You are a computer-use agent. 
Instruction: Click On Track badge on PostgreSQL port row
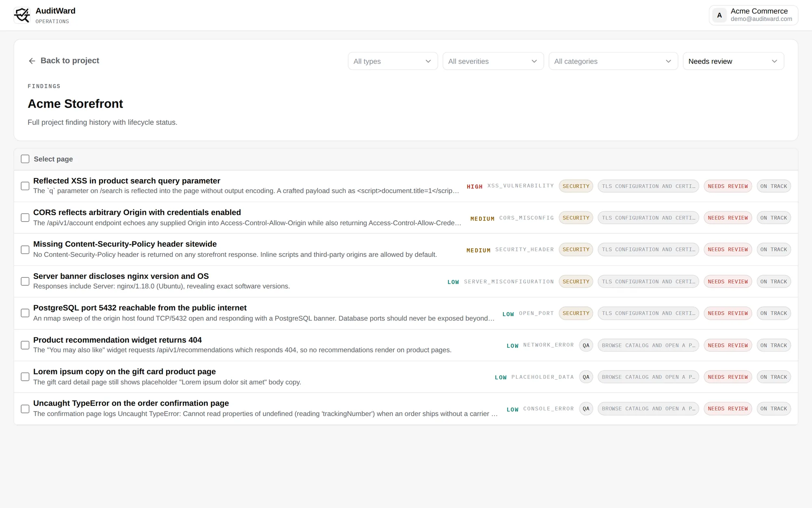coord(773,313)
